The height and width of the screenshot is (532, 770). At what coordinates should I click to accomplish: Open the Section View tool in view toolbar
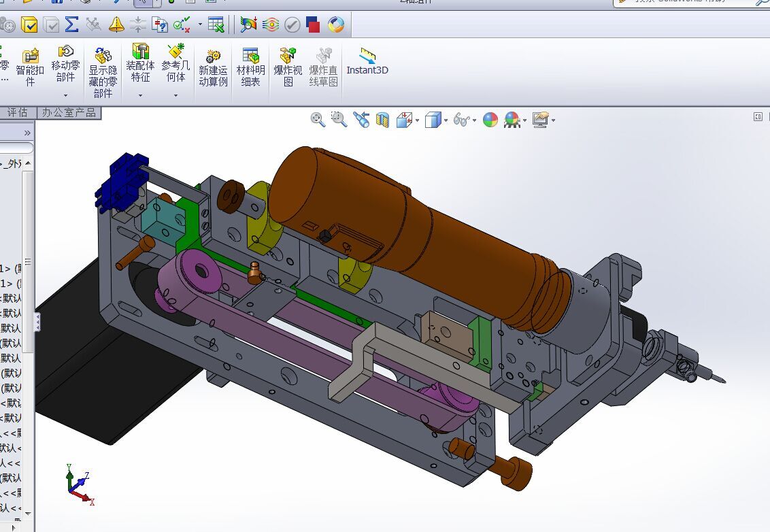382,120
